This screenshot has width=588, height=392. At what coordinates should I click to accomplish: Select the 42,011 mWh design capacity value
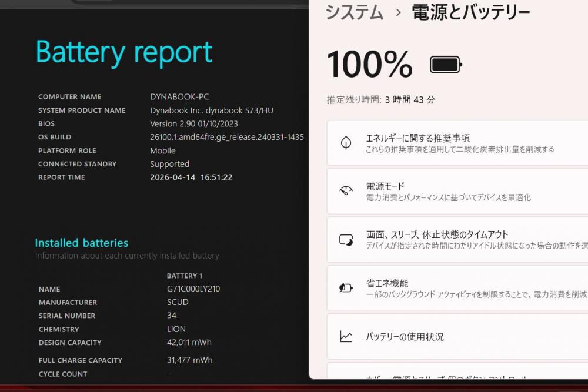coord(189,342)
